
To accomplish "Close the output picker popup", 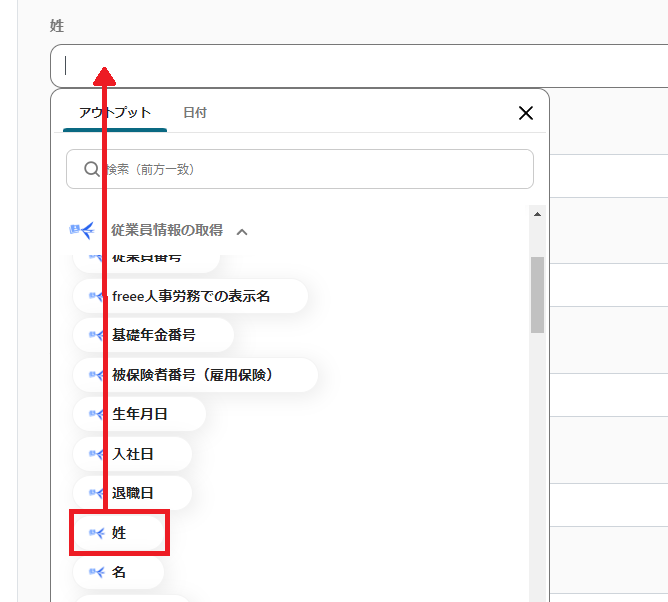I will tap(526, 113).
